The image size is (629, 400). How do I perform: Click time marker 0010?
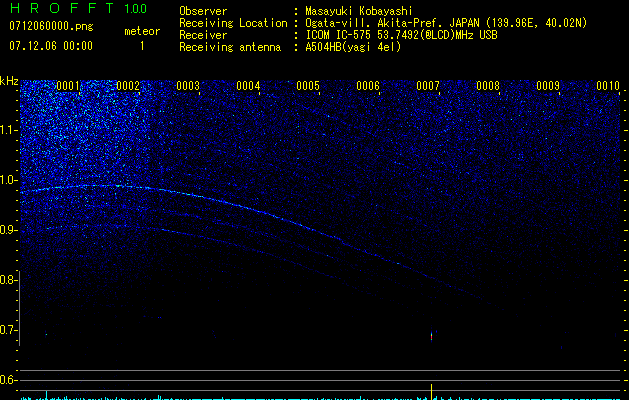608,86
